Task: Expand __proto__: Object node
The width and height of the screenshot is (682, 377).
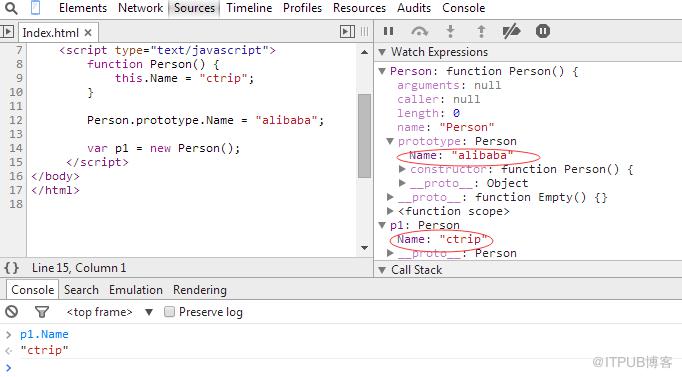Action: pyautogui.click(x=402, y=183)
